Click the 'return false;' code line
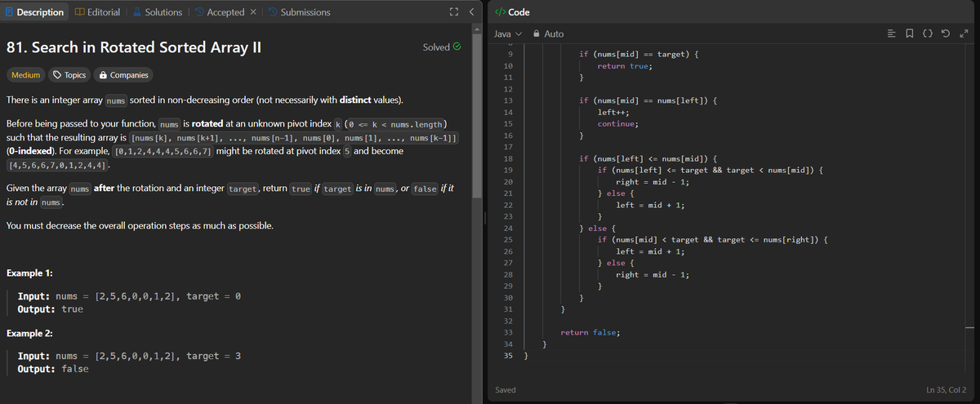This screenshot has width=980, height=404. [590, 332]
